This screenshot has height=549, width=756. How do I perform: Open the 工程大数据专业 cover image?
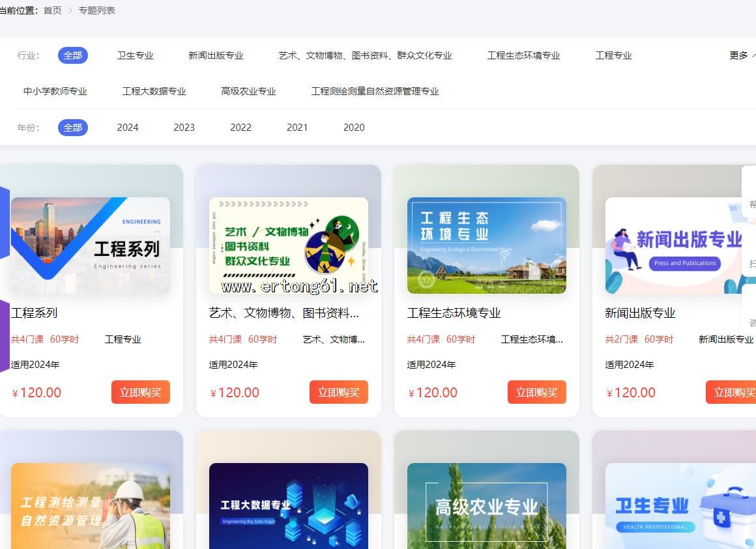coord(288,506)
